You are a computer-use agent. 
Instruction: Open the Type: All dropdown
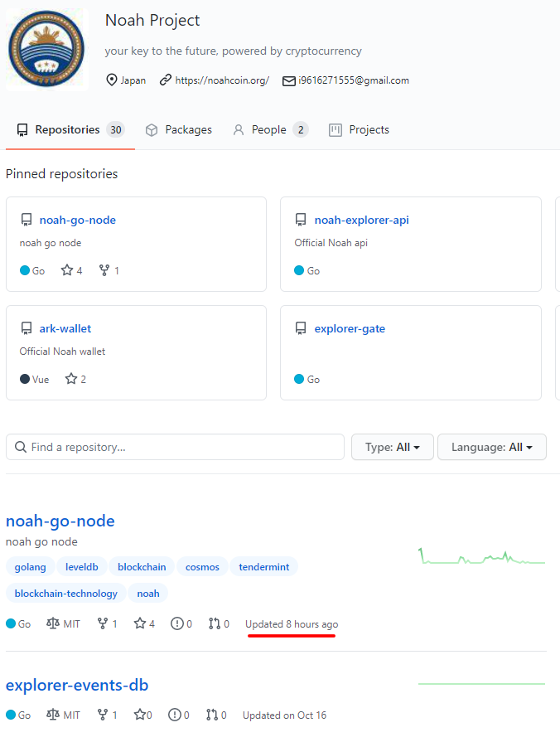392,447
